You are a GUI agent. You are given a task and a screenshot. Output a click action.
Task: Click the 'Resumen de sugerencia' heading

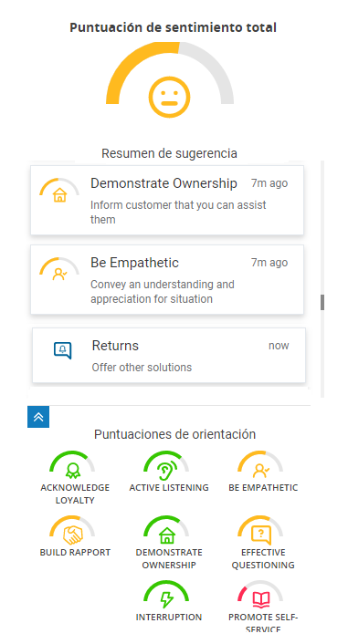[170, 153]
